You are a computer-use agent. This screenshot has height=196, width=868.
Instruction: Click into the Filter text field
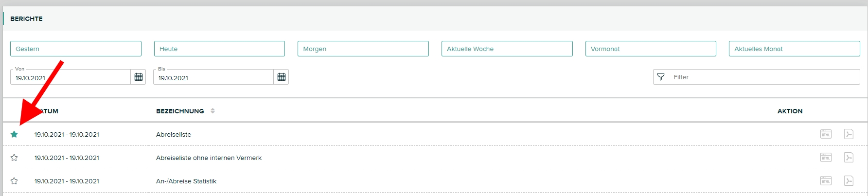[x=763, y=77]
